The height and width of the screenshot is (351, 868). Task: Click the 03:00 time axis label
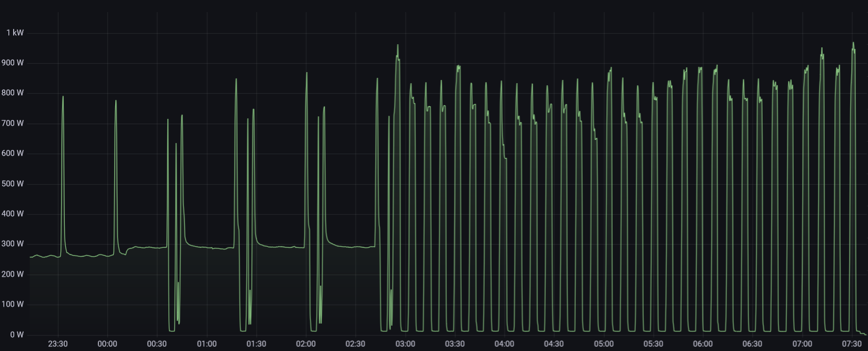[405, 344]
